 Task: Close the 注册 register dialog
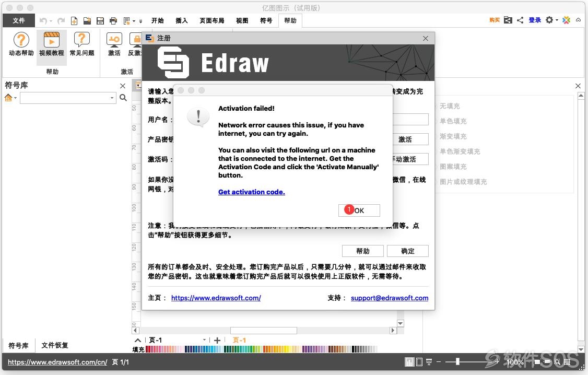(425, 38)
